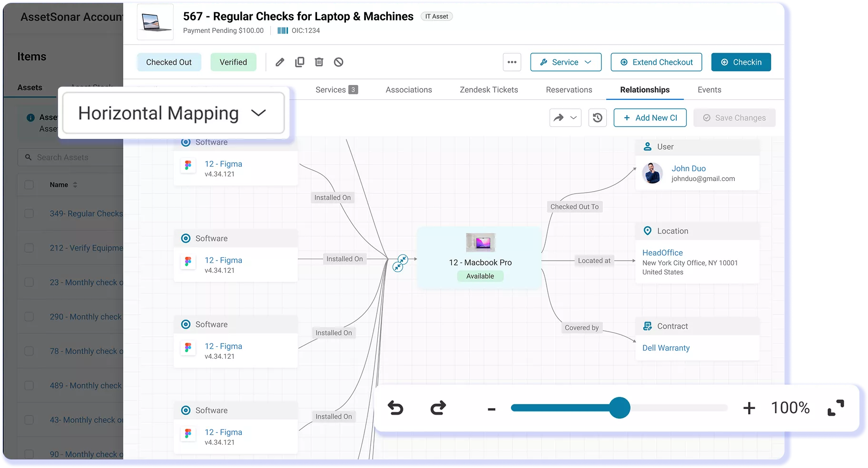Viewport: 868px width, 468px height.
Task: Check the box for 78 - Monthly check
Action: (29, 351)
